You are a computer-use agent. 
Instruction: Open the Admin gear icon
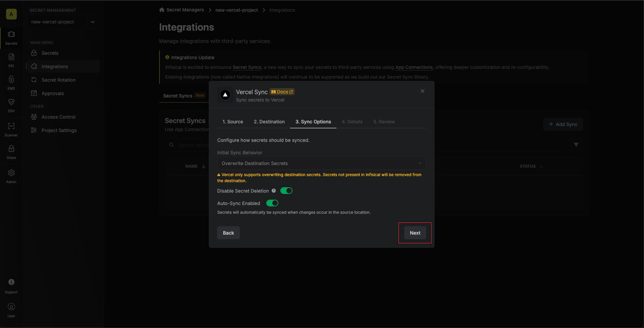(11, 173)
